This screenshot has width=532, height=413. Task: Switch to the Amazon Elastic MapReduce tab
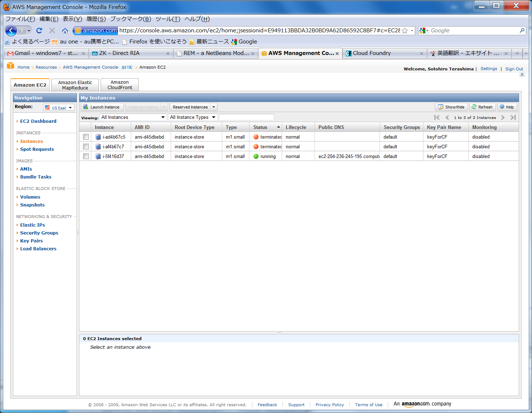(75, 85)
